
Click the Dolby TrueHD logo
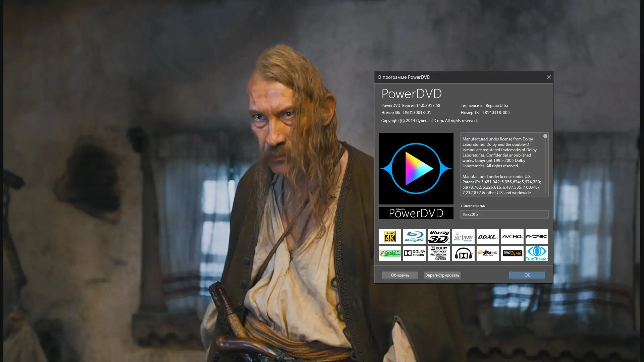coord(414,253)
